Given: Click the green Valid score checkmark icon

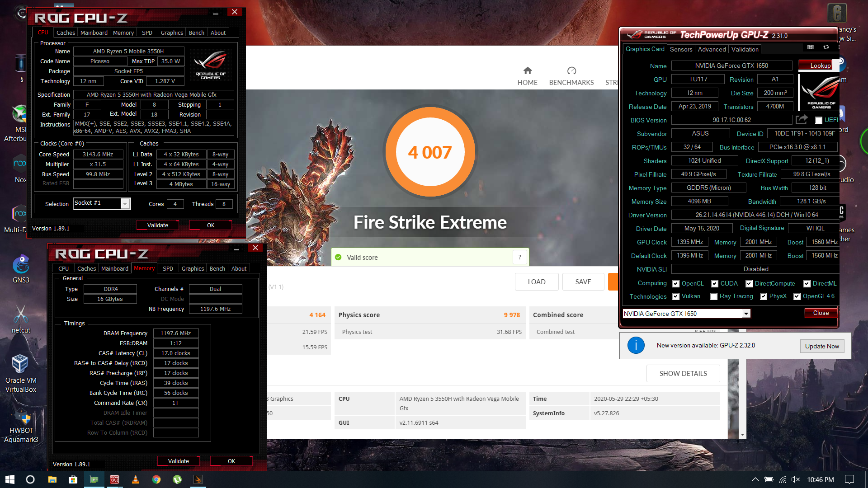Looking at the screenshot, I should (338, 257).
